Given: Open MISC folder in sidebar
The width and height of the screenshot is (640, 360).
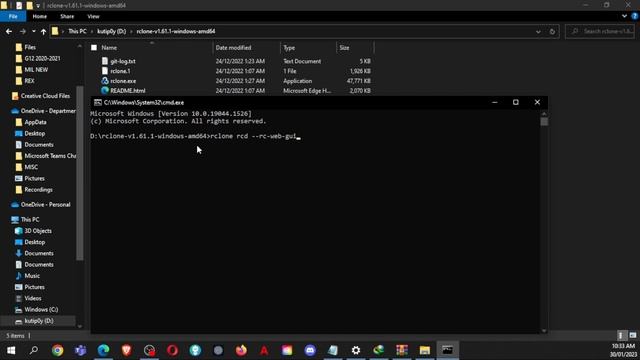Looking at the screenshot, I should point(31,167).
